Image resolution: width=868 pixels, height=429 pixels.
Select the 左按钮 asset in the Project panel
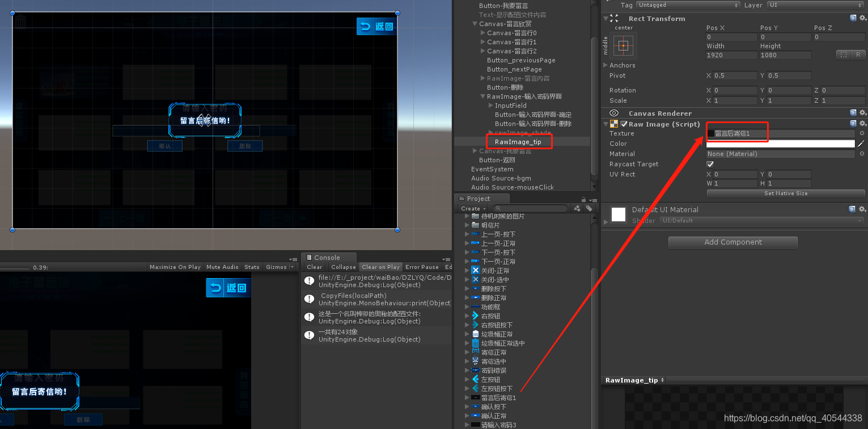(486, 380)
